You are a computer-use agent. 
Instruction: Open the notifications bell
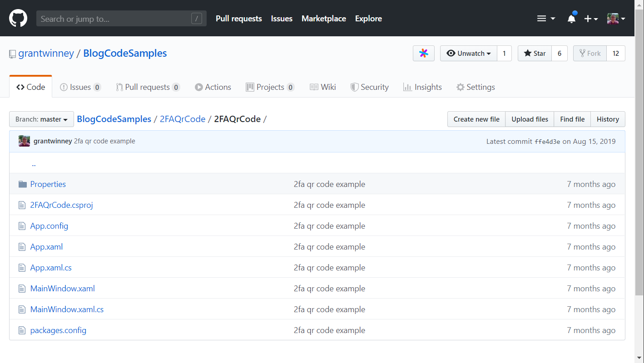(571, 19)
